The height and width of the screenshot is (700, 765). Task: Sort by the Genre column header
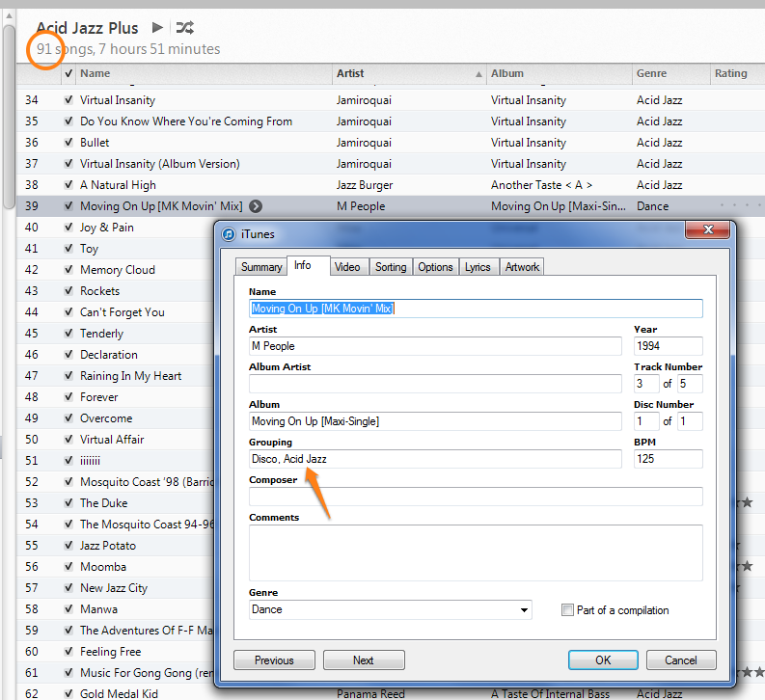pyautogui.click(x=670, y=73)
